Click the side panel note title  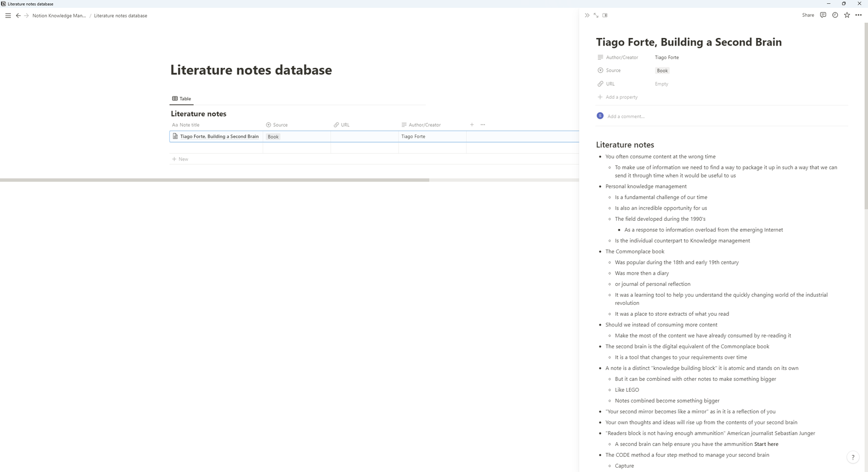pyautogui.click(x=689, y=42)
